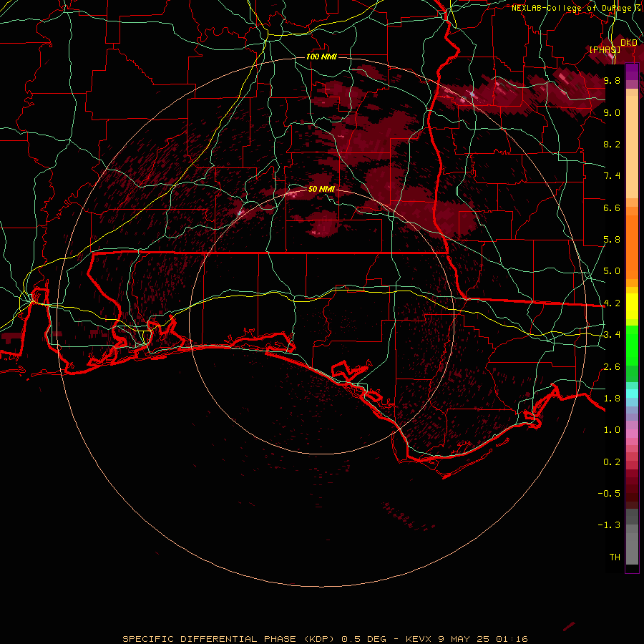The height and width of the screenshot is (644, 644).
Task: Click the 5.8 value on the legend
Action: click(612, 240)
